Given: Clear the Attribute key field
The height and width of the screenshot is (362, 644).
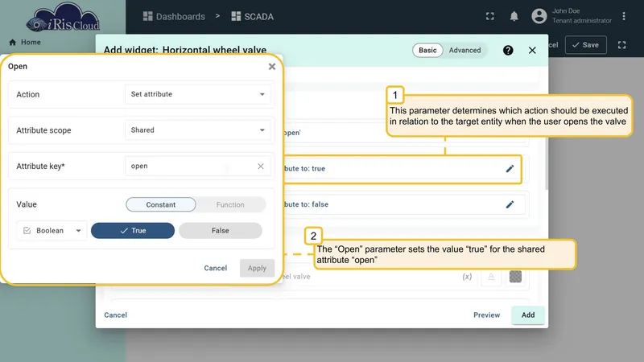Looking at the screenshot, I should [x=261, y=167].
